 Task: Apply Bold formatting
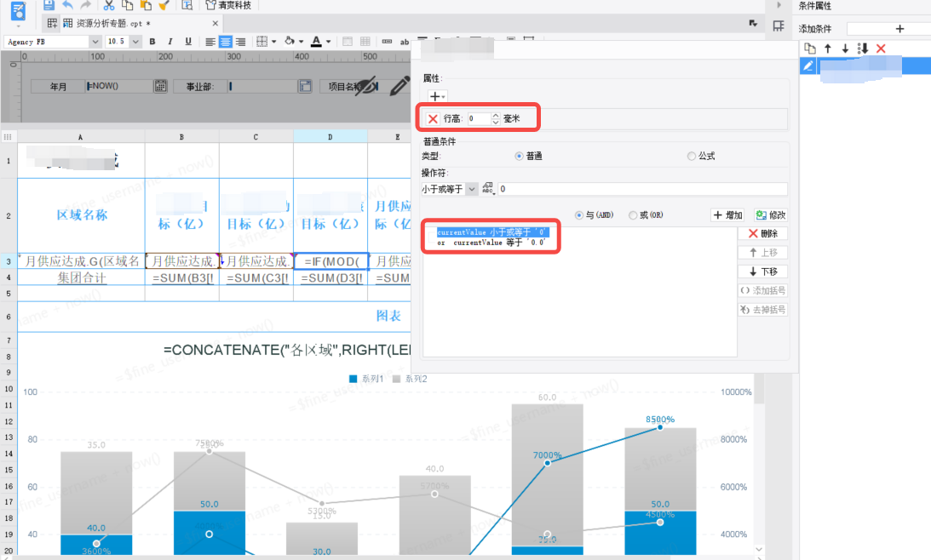[152, 42]
